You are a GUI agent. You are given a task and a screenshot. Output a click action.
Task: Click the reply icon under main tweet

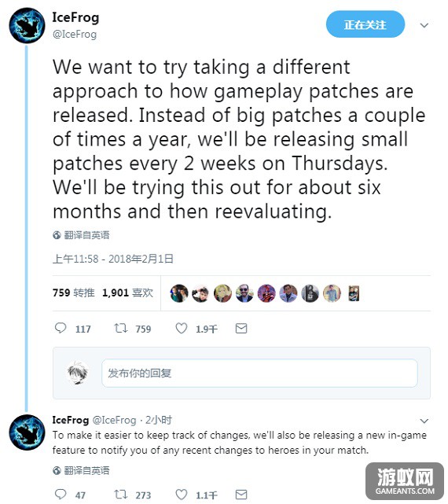(61, 328)
